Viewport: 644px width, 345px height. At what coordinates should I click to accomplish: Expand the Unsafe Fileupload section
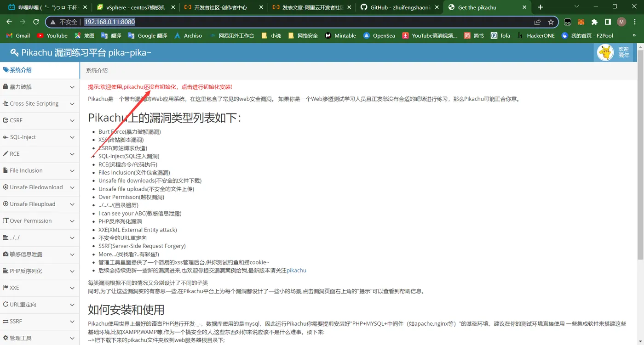(40, 204)
